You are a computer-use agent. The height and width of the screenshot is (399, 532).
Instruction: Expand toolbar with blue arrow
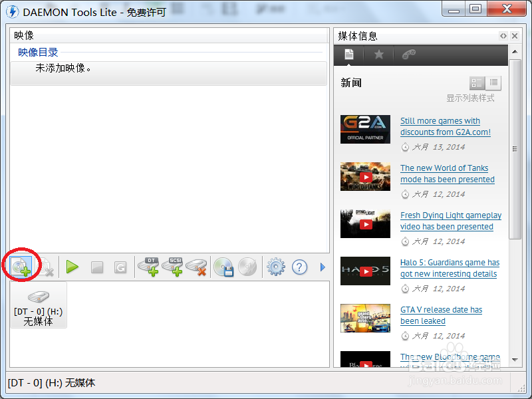click(323, 267)
